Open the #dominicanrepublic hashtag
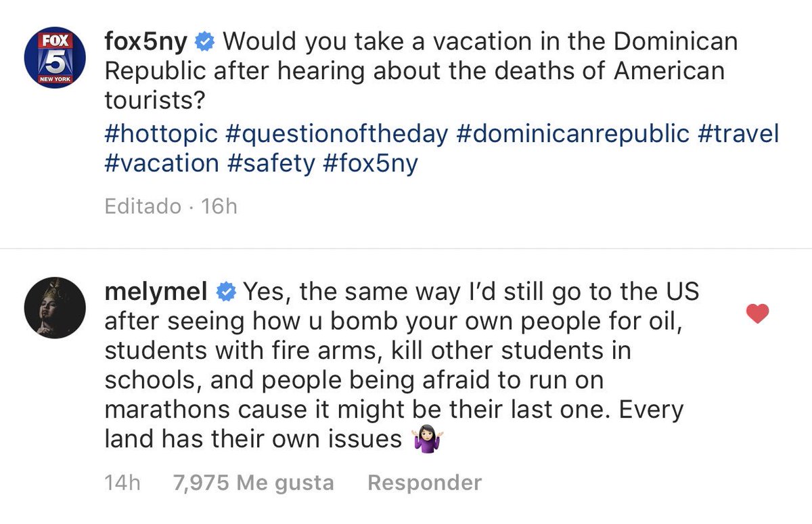The height and width of the screenshot is (524, 812). [572, 133]
